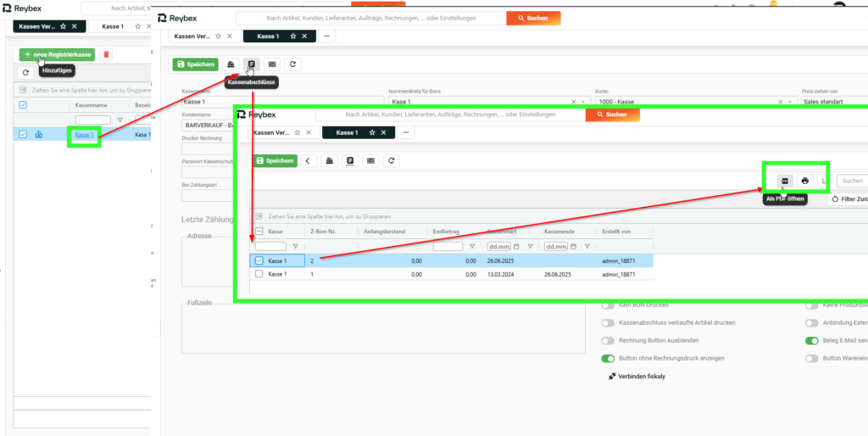Clear the Konto 1000 - Kasse selection

[781, 102]
